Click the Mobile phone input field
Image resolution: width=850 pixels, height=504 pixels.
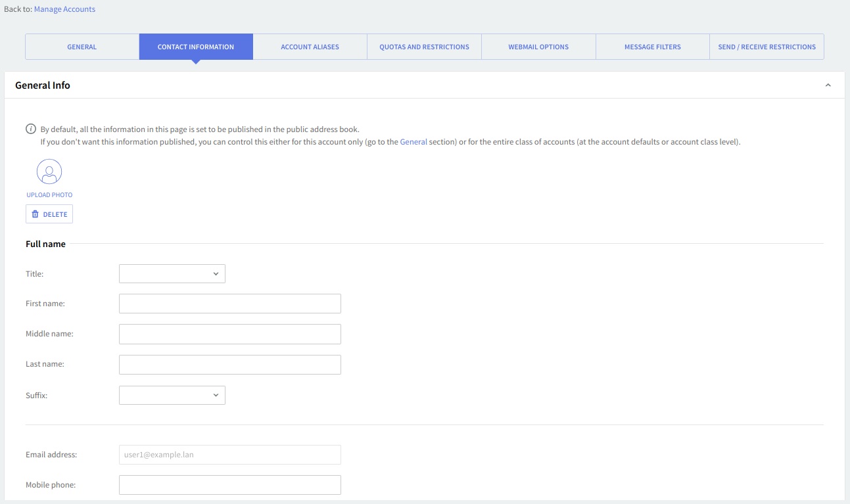(229, 485)
